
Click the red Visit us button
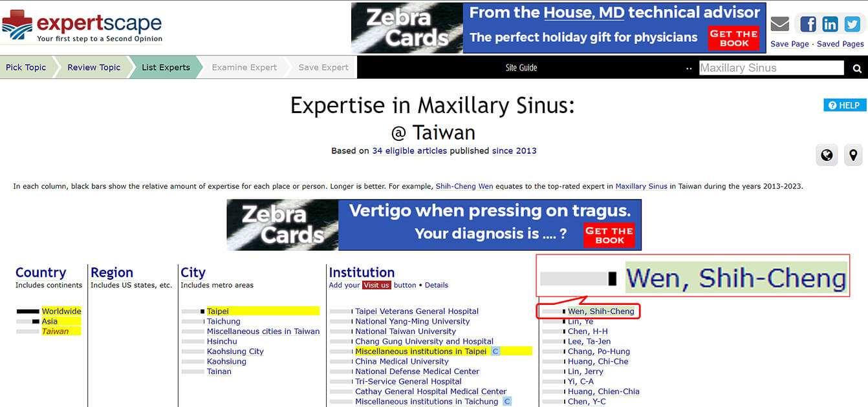pos(376,285)
